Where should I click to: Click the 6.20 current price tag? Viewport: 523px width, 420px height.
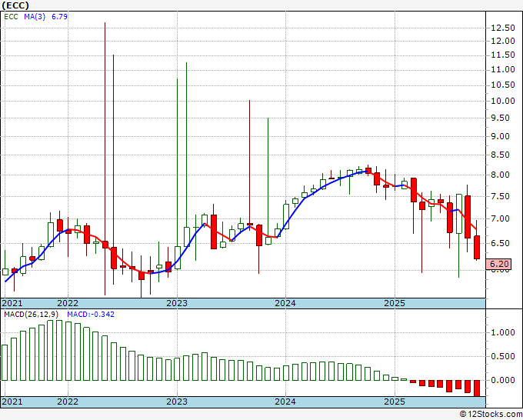498,264
